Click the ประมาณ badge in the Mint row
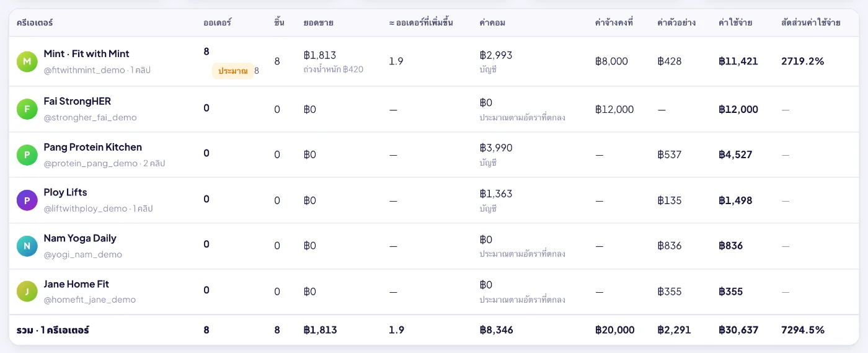 point(233,71)
